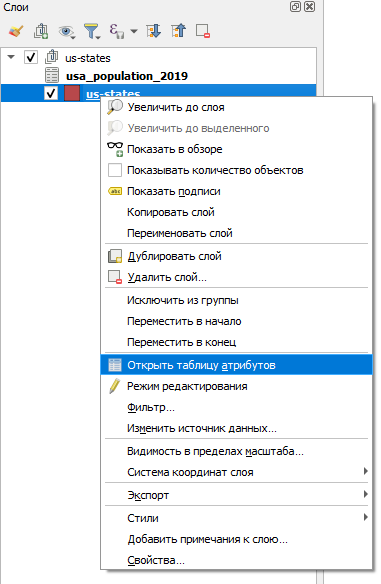This screenshot has width=381, height=584.
Task: Click the table icon of usa_population_2019
Action: (x=52, y=75)
